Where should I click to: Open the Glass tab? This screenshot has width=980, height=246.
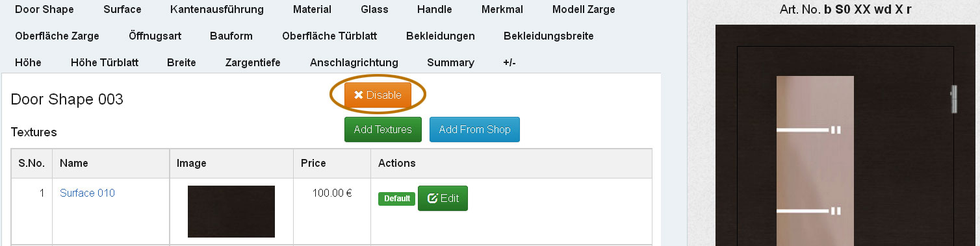[374, 10]
